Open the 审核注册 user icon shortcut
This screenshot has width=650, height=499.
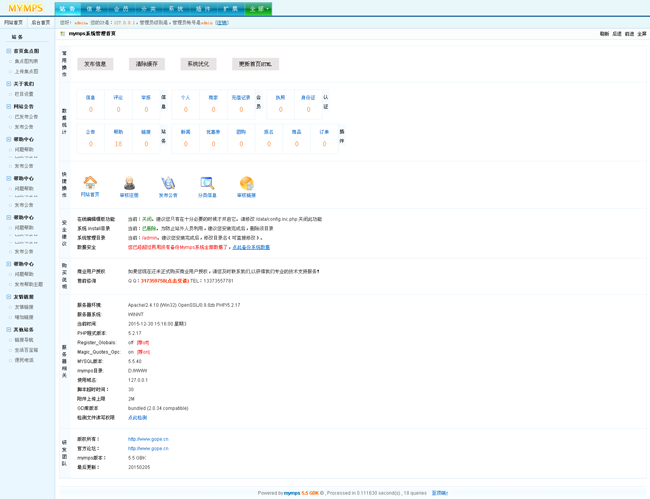coord(129,183)
